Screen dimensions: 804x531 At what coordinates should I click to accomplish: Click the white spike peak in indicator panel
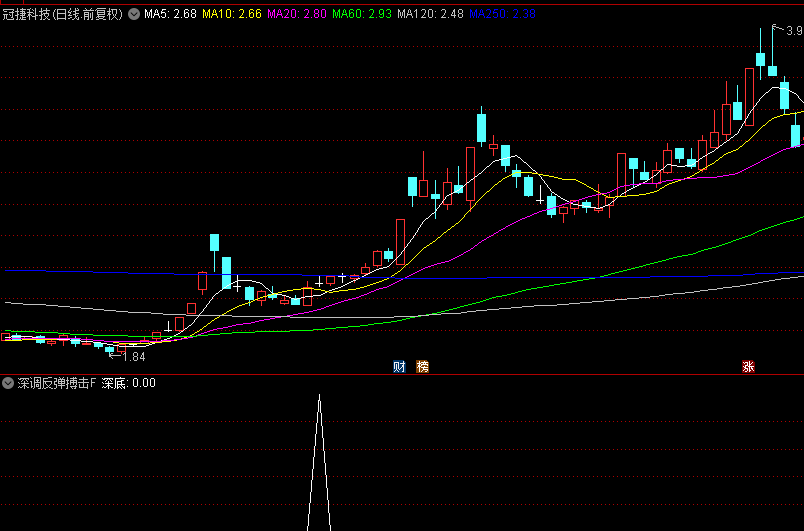click(x=319, y=398)
